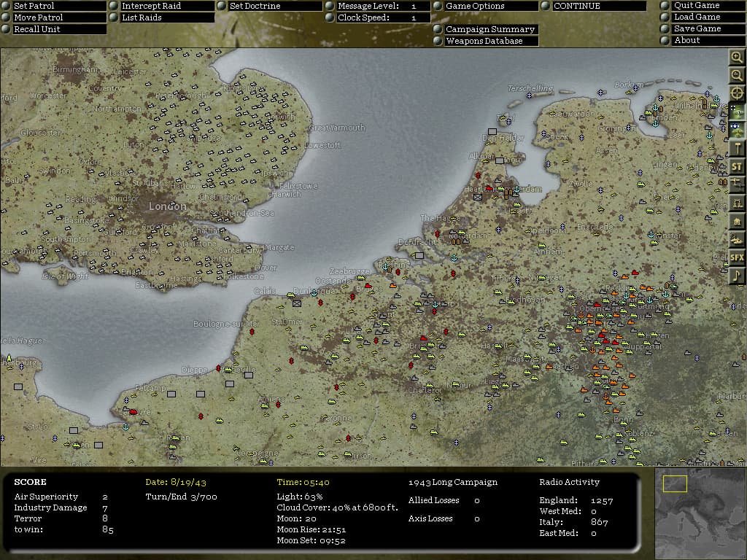Image resolution: width=747 pixels, height=560 pixels.
Task: Click the England radio activity value 1257
Action: point(602,500)
